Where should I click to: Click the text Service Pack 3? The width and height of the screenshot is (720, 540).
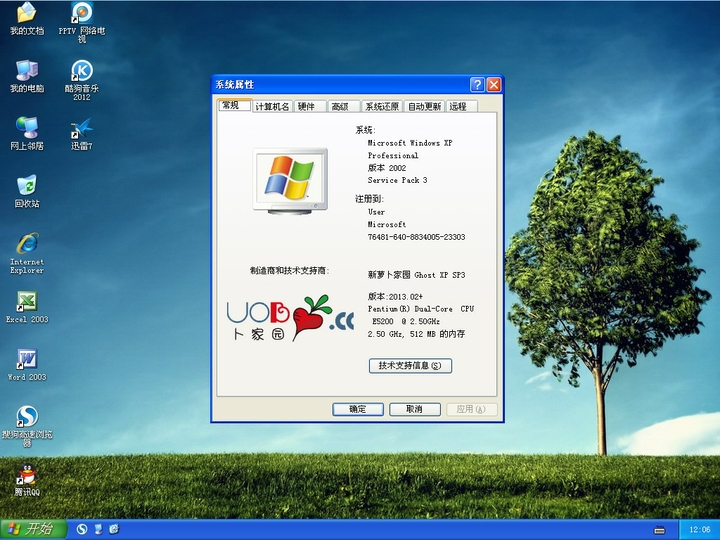pyautogui.click(x=397, y=180)
